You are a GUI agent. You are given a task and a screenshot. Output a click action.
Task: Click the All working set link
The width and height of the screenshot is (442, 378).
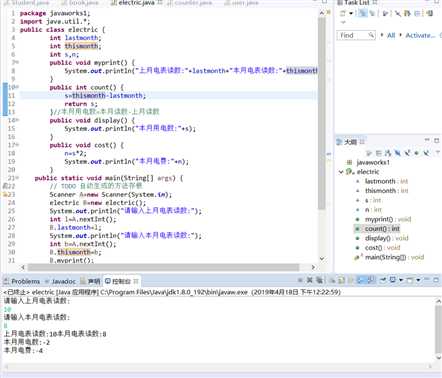pyautogui.click(x=391, y=35)
